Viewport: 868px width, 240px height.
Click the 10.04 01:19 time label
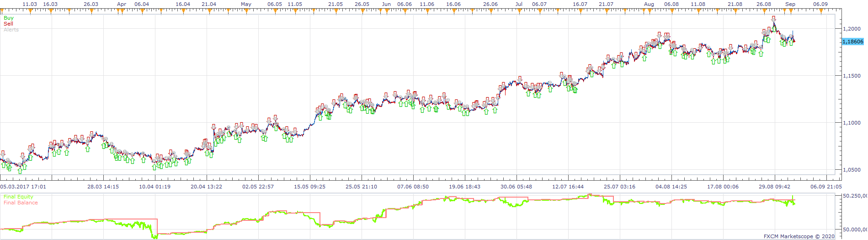tap(155, 187)
